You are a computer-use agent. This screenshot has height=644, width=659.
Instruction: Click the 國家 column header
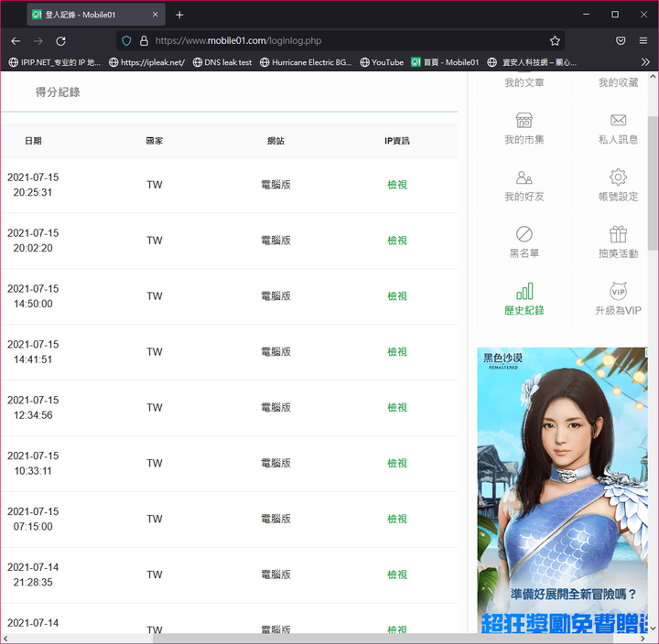[x=155, y=141]
